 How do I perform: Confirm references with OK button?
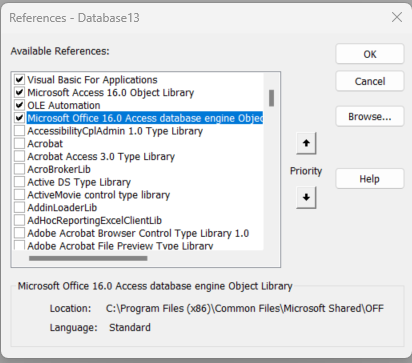tap(370, 54)
